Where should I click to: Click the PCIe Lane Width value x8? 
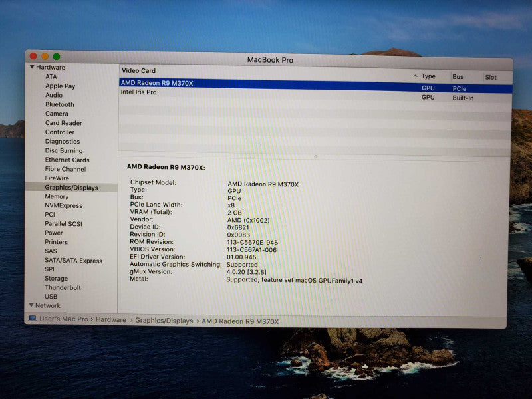point(231,205)
